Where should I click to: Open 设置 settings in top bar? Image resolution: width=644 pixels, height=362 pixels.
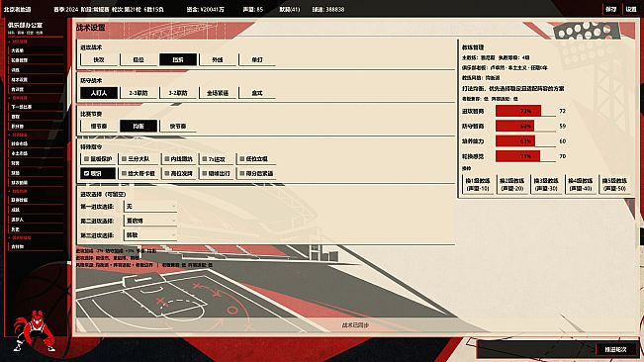[x=631, y=9]
